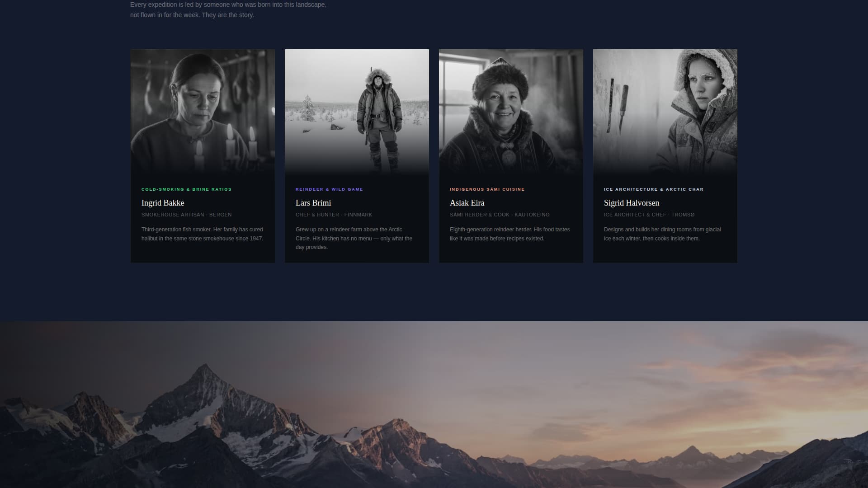
Task: Open the ICE ARCHITECTURE & ARCTIC CHAR tag
Action: (654, 189)
